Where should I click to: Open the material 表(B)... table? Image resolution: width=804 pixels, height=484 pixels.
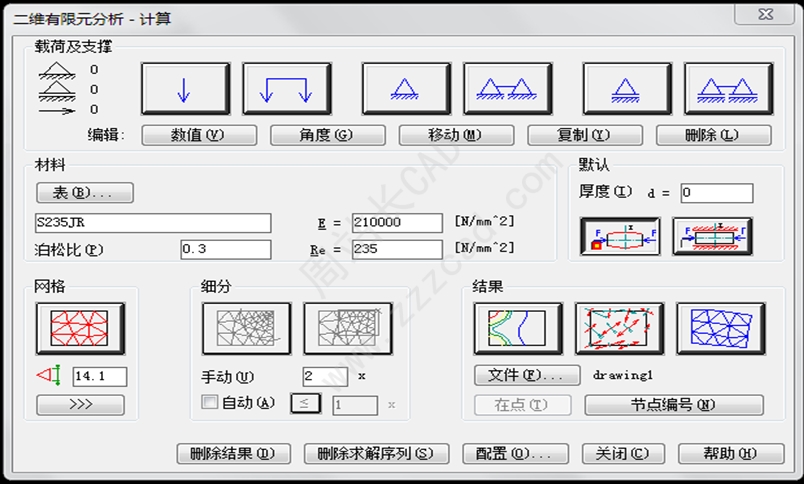(x=85, y=193)
